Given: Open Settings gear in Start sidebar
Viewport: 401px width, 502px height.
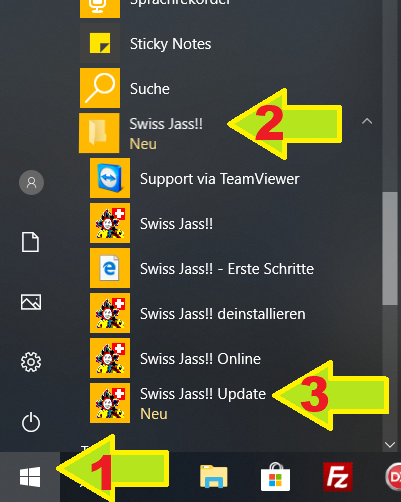Looking at the screenshot, I should [x=31, y=362].
